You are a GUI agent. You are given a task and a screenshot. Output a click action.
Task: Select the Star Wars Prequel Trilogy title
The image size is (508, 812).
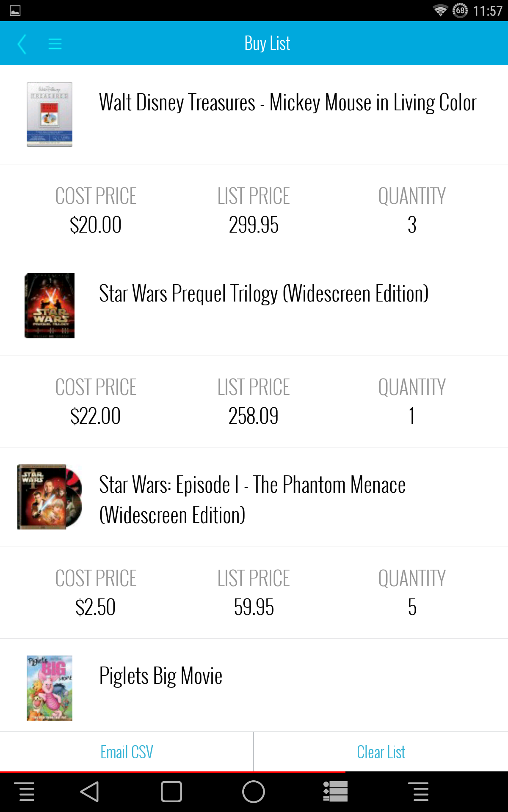264,294
